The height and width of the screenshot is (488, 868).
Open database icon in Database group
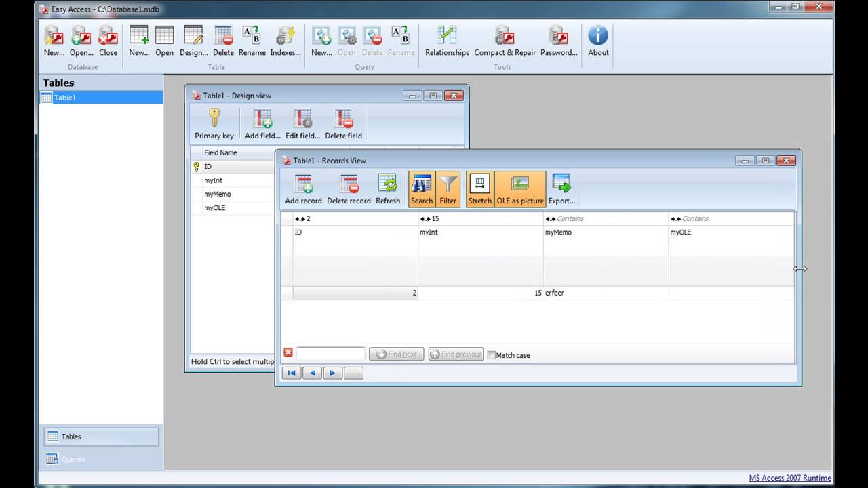coord(81,41)
